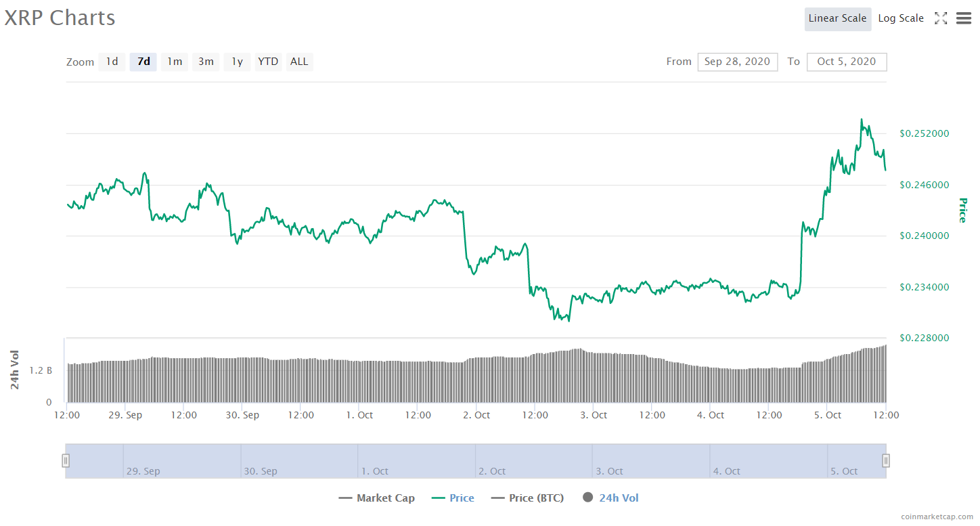The width and height of the screenshot is (980, 526).
Task: Set zoom range to ALL
Action: 299,62
